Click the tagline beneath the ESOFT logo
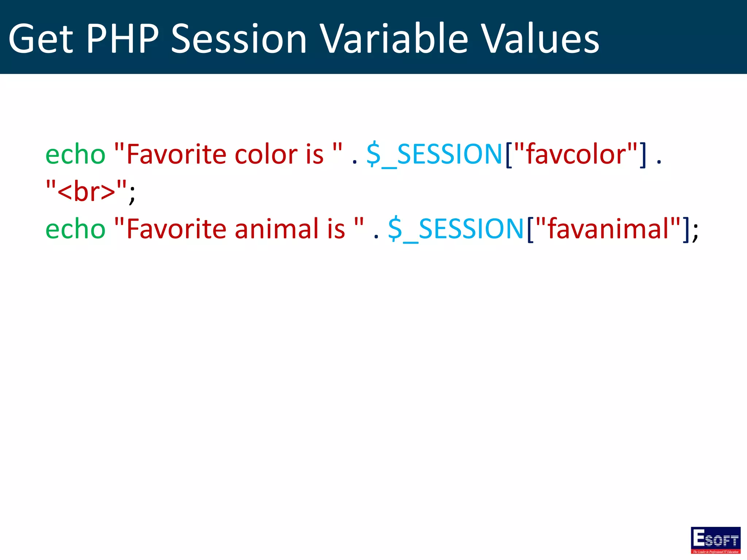747x560 pixels. tap(716, 552)
